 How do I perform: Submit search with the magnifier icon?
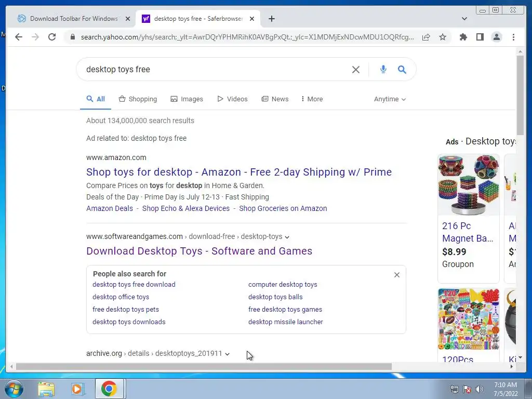click(402, 69)
